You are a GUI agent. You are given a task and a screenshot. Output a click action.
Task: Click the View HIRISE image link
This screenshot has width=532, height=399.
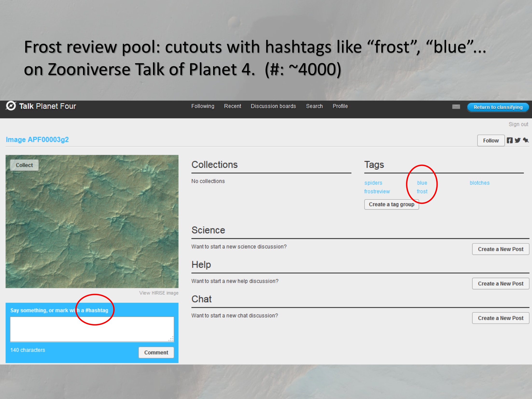159,293
